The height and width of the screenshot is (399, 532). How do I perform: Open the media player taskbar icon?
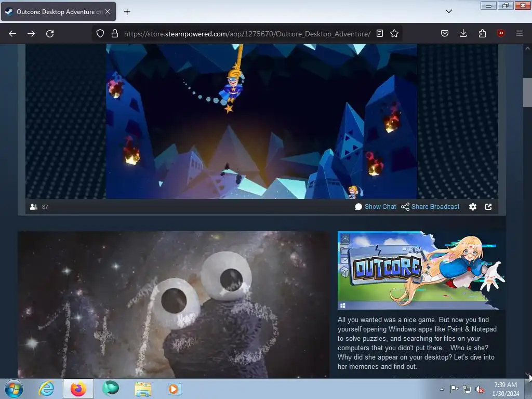175,389
